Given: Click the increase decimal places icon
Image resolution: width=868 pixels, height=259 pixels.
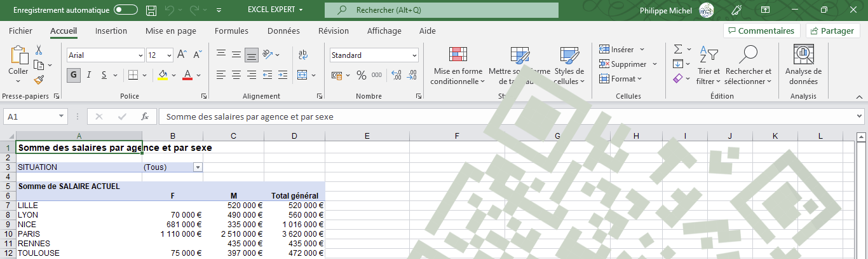Looking at the screenshot, I should (x=397, y=75).
